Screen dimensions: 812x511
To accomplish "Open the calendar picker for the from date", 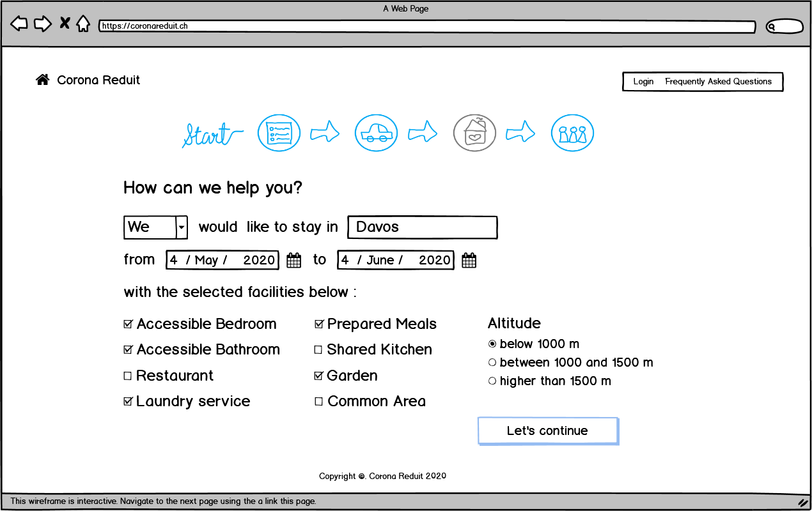I will click(293, 260).
